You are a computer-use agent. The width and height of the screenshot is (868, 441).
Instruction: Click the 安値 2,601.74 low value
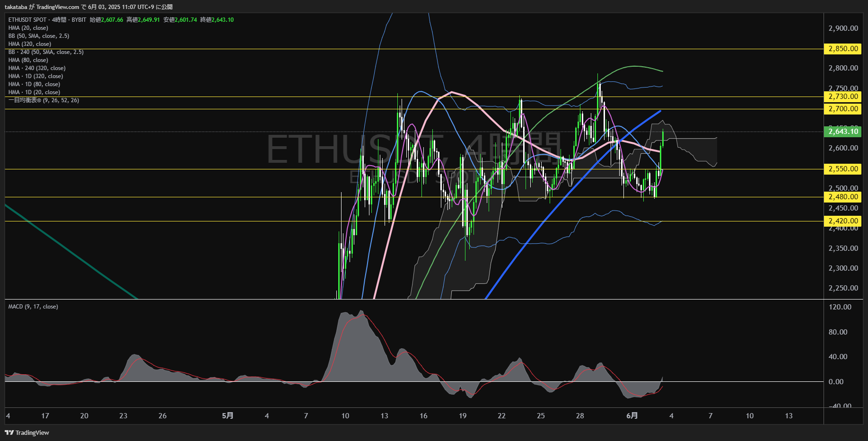click(x=180, y=20)
